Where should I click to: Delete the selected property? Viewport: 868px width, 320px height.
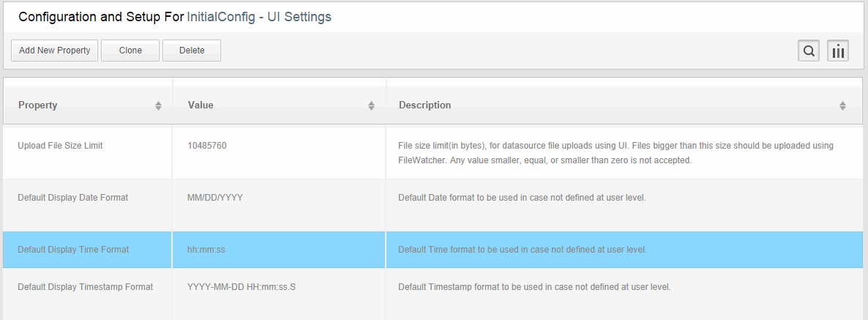tap(192, 51)
